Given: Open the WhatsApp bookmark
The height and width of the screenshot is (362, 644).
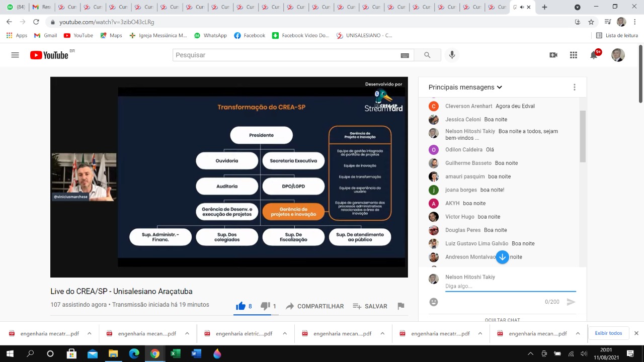Looking at the screenshot, I should tap(210, 36).
